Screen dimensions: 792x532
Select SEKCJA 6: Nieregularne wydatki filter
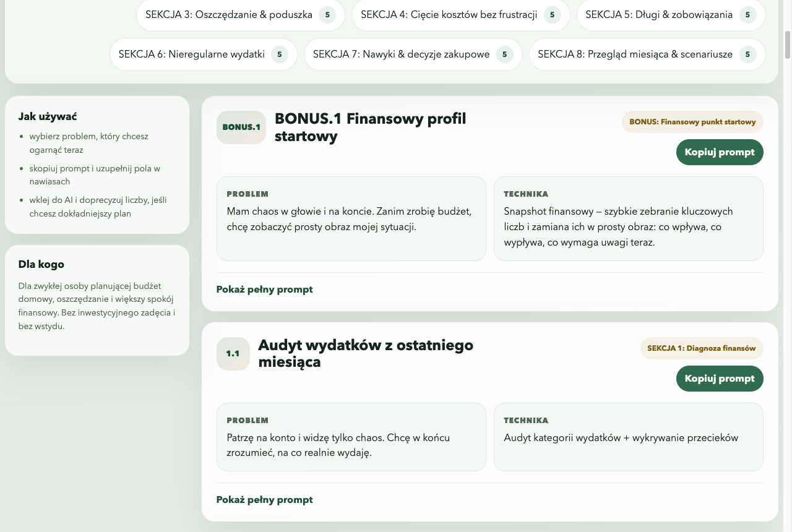(x=204, y=54)
